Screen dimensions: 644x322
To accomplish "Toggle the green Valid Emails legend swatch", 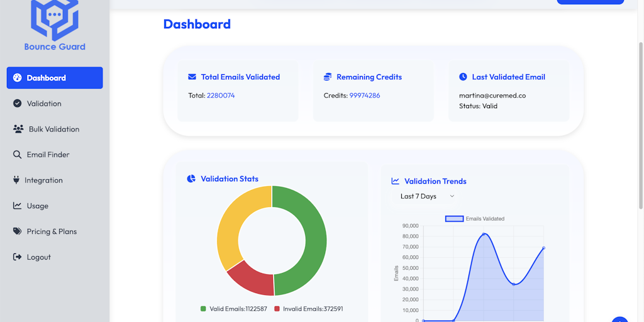I will (203, 308).
